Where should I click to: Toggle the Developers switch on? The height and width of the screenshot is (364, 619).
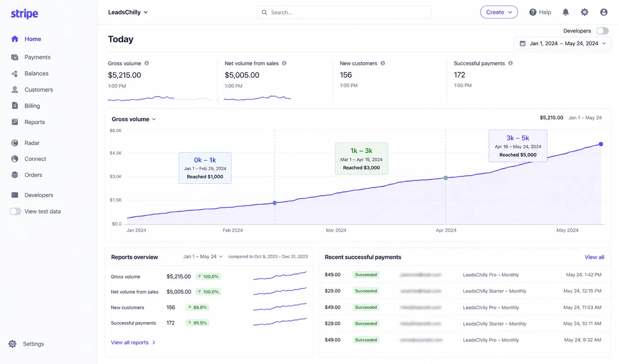tap(603, 31)
